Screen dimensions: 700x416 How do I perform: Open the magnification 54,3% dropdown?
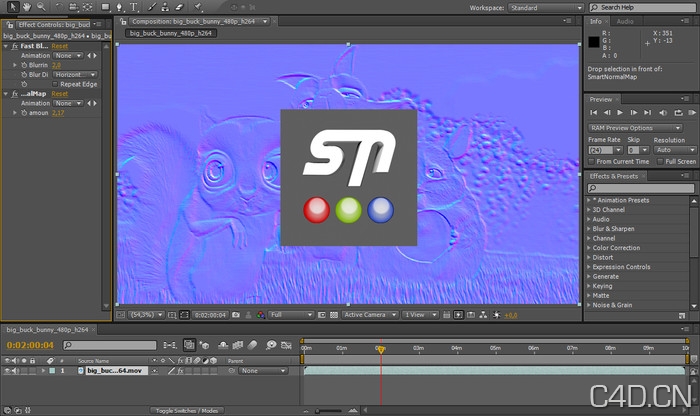click(x=146, y=315)
